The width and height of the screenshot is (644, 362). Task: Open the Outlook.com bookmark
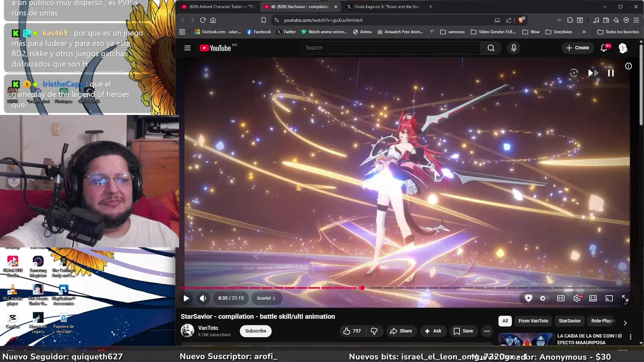click(x=217, y=32)
